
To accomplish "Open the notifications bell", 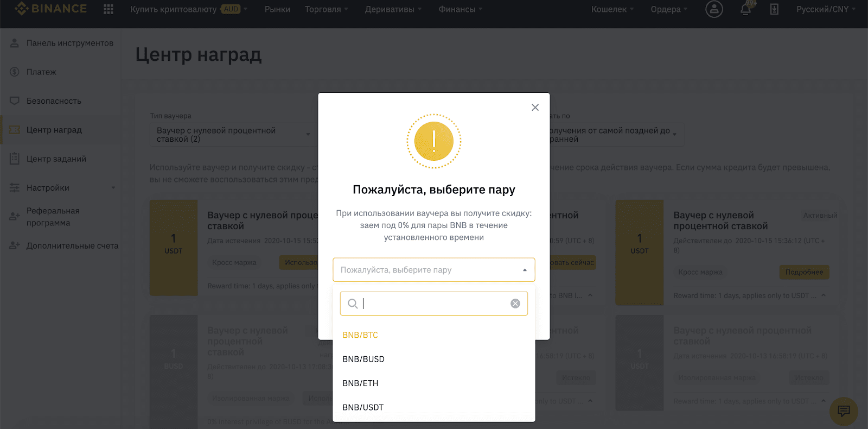I will pos(746,9).
